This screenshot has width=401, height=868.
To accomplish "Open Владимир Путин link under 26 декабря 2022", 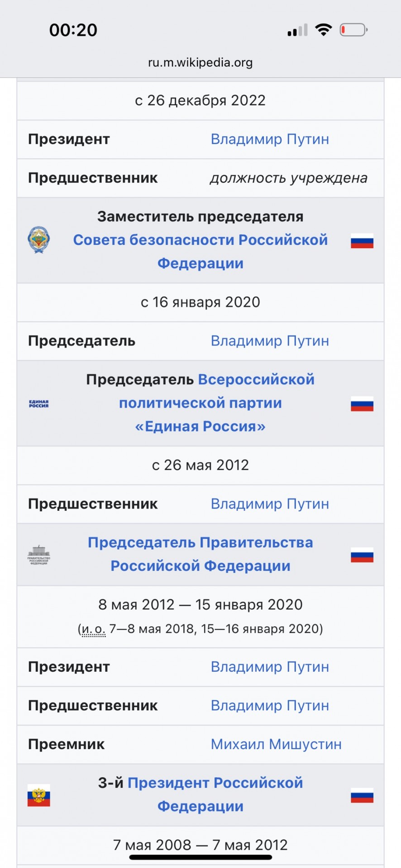I will (270, 139).
